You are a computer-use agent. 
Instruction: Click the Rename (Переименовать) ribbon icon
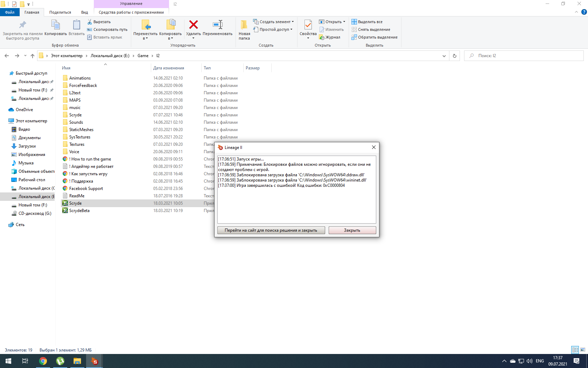coord(217,25)
